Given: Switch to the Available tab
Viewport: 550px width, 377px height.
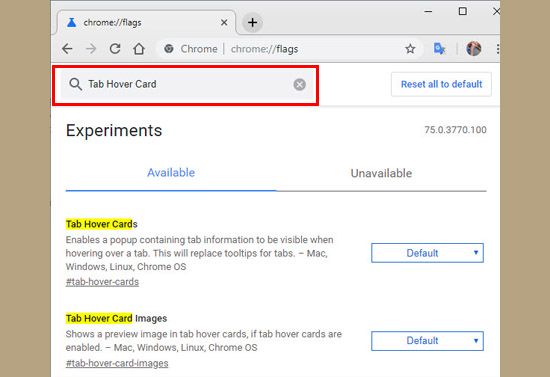Looking at the screenshot, I should 171,173.
